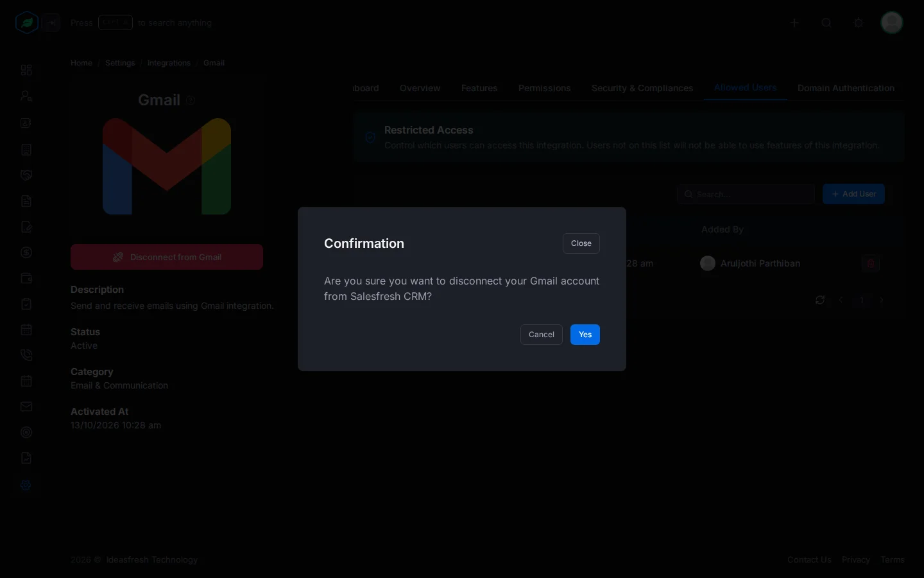The height and width of the screenshot is (578, 924).
Task: Open the user profile avatar menu
Action: tap(892, 22)
